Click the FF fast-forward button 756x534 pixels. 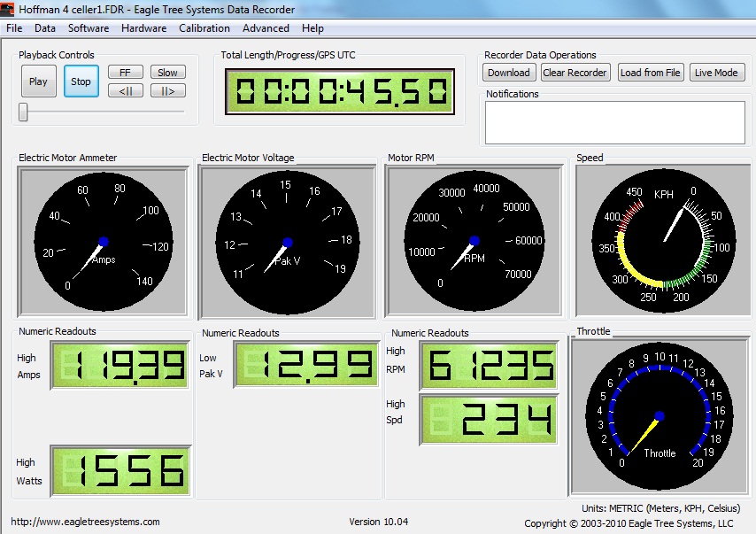[126, 73]
